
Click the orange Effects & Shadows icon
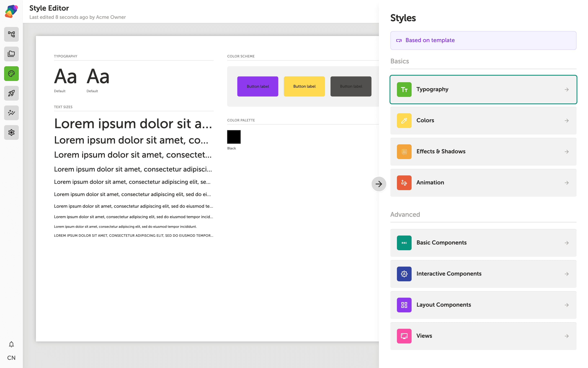click(x=404, y=152)
